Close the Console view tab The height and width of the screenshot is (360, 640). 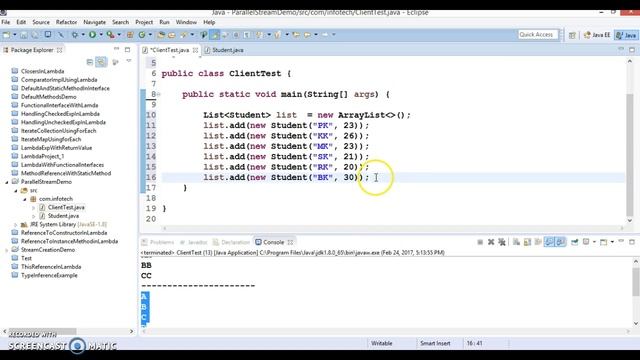coord(290,242)
